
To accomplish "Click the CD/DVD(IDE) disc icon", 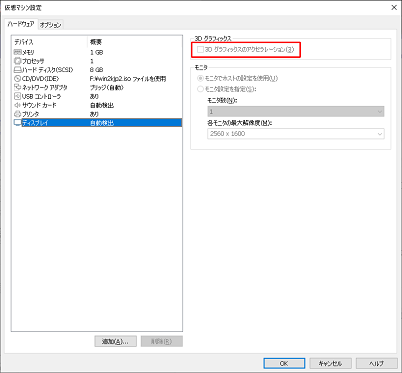I will pos(18,79).
